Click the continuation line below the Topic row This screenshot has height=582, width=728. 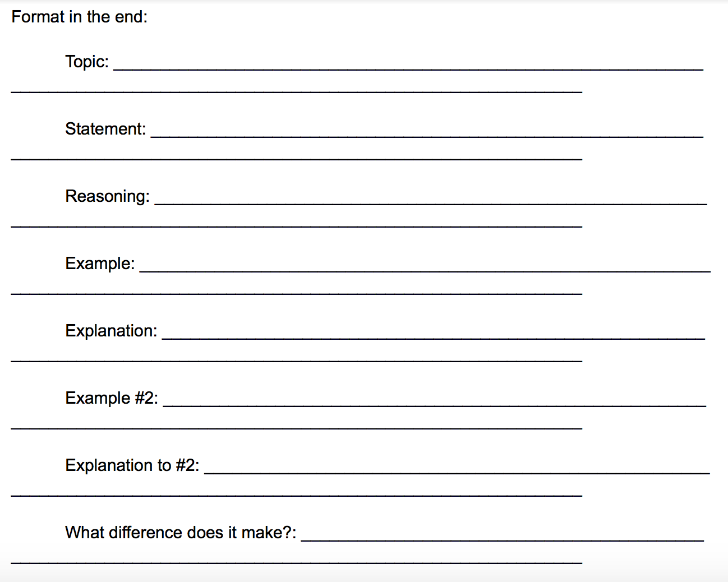pos(296,89)
